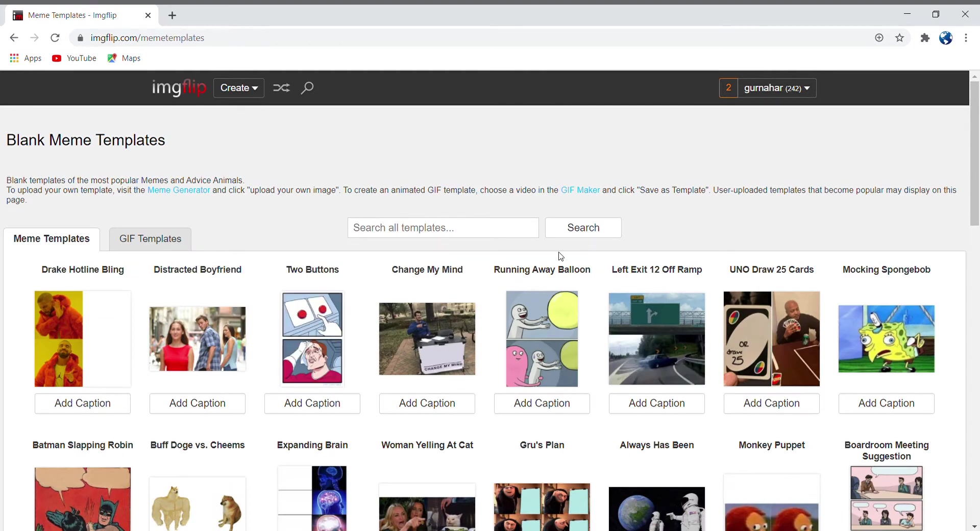The height and width of the screenshot is (531, 980).
Task: Open a new browser tab
Action: [x=172, y=15]
